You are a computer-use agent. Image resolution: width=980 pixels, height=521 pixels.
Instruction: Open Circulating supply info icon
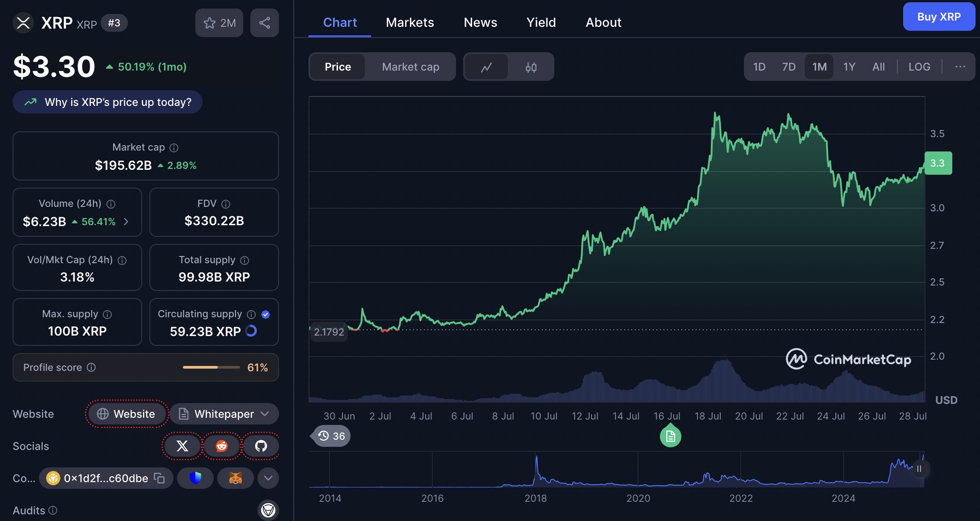(x=251, y=314)
